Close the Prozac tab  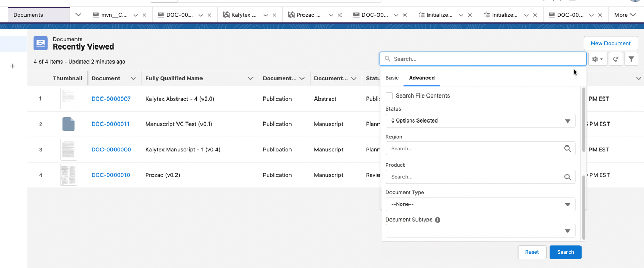click(339, 15)
